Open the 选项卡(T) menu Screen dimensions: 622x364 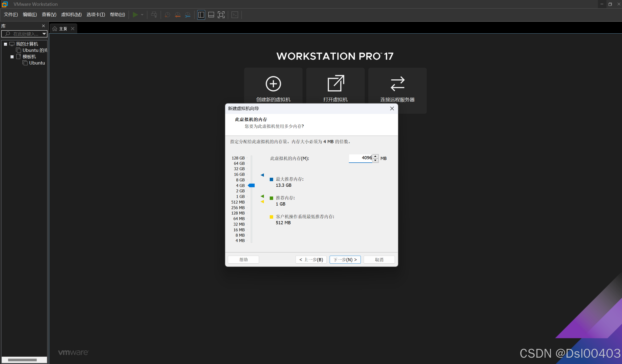tap(96, 15)
